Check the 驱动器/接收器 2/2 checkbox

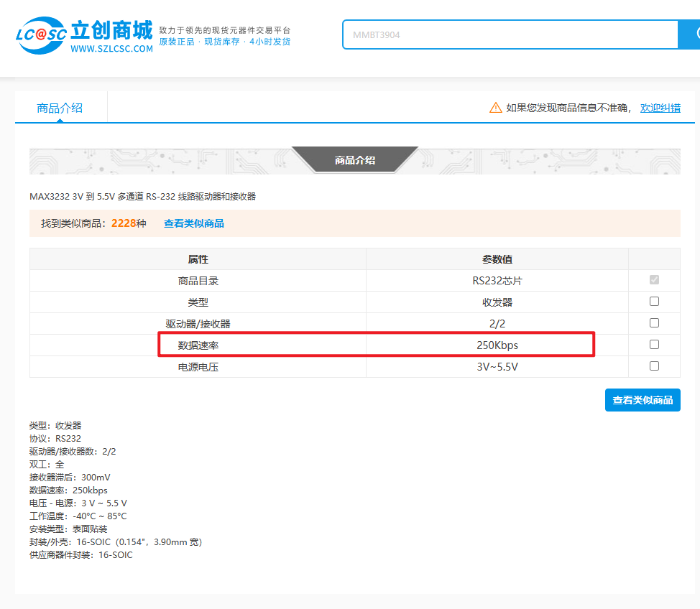[x=654, y=323]
